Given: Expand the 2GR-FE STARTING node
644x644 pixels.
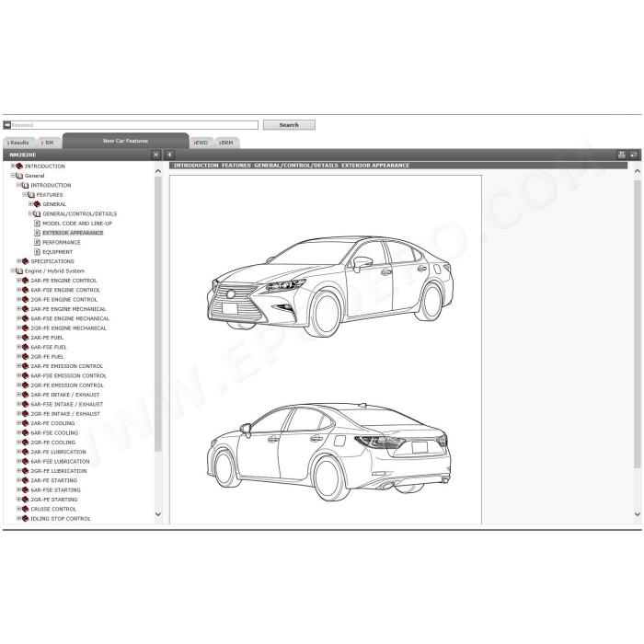Looking at the screenshot, I should click(x=19, y=500).
